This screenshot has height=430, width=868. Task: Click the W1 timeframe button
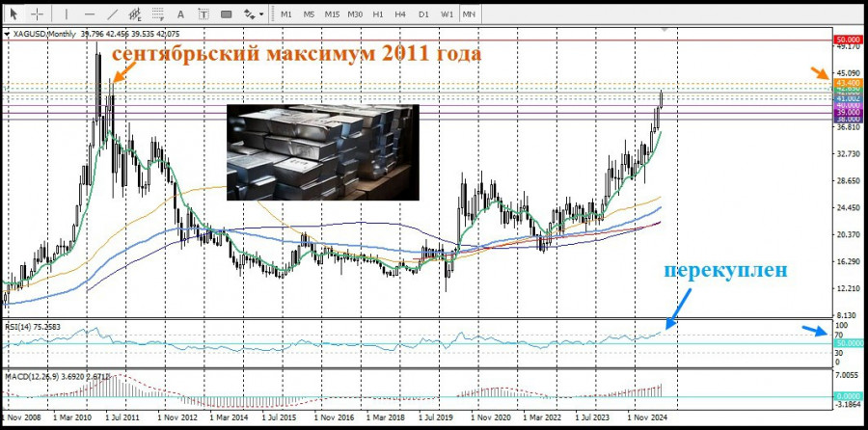447,13
